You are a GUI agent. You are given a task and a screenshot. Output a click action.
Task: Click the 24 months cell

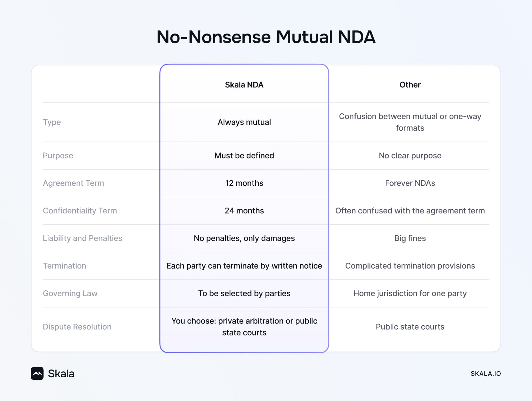pos(244,211)
